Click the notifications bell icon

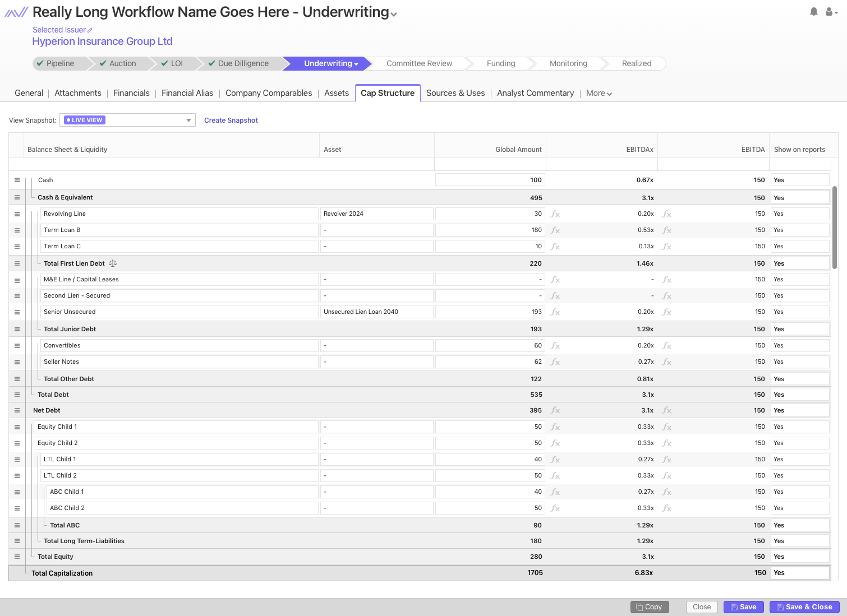813,12
